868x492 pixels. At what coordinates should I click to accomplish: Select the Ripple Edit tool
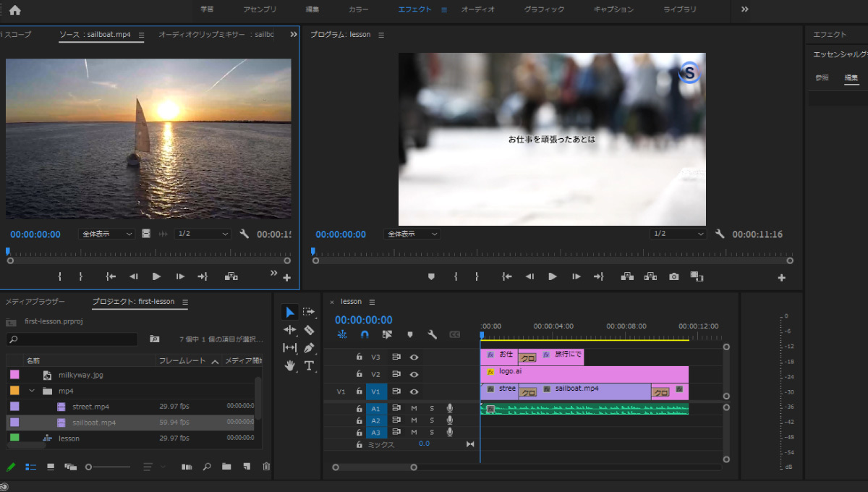click(x=289, y=330)
